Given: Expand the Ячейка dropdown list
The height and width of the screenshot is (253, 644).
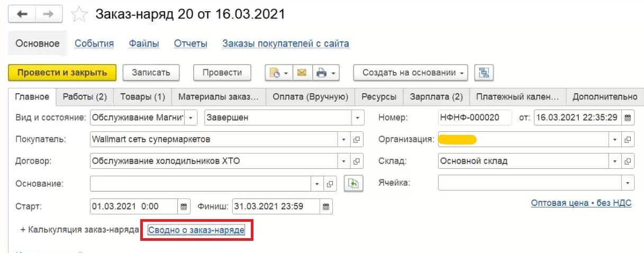Looking at the screenshot, I should pyautogui.click(x=628, y=183).
